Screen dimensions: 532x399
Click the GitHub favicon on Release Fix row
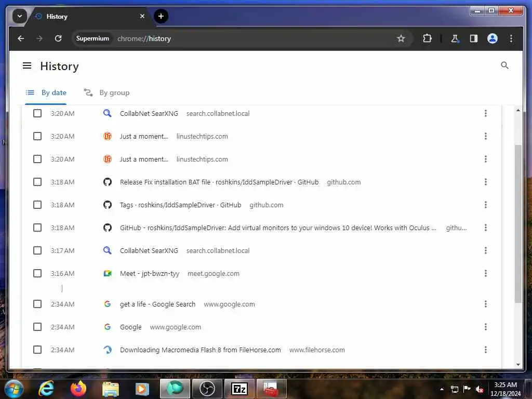(107, 182)
